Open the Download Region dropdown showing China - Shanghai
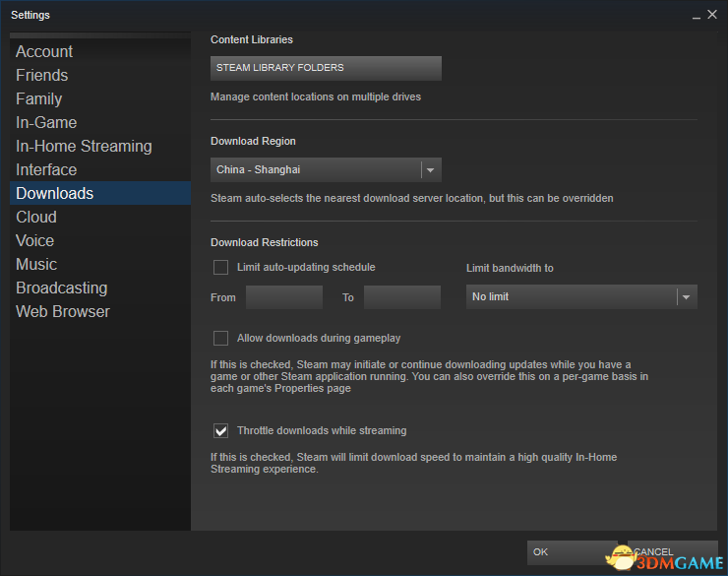Screen dimensions: 728x576 pos(326,169)
